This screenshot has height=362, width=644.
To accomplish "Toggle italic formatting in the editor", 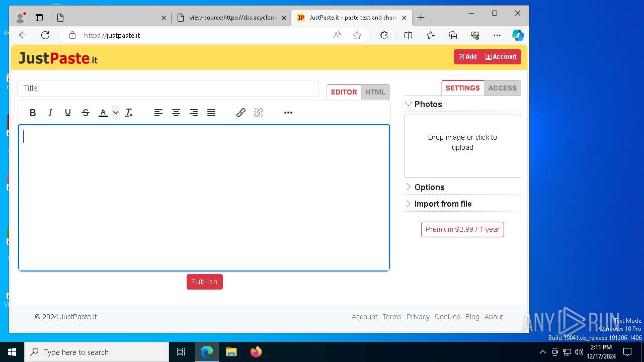I will [x=50, y=113].
